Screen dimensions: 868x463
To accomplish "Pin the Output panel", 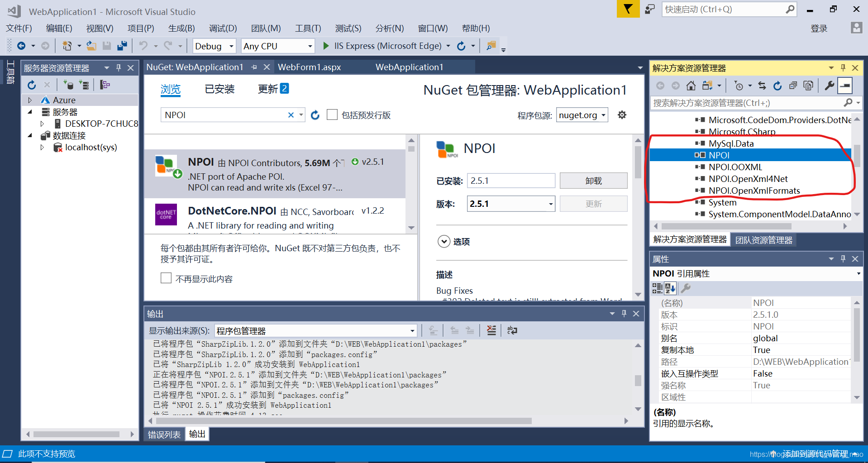I will pos(624,313).
